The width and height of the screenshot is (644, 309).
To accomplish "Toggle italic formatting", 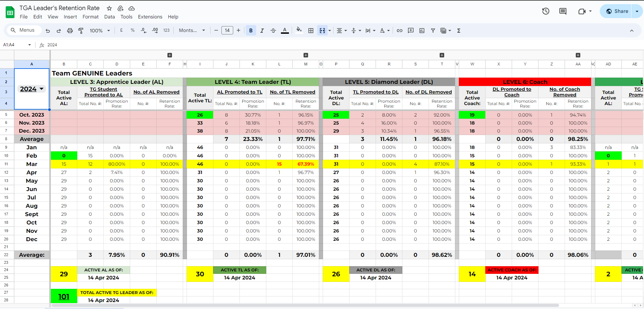I will 262,31.
